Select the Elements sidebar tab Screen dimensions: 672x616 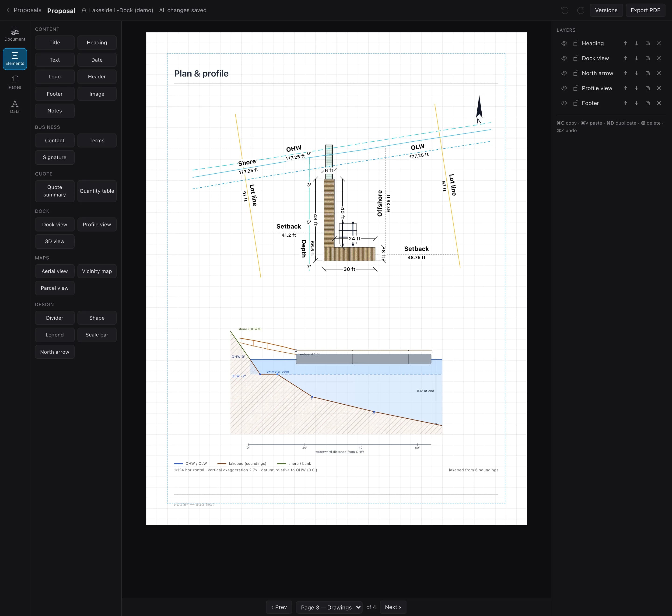(x=15, y=59)
